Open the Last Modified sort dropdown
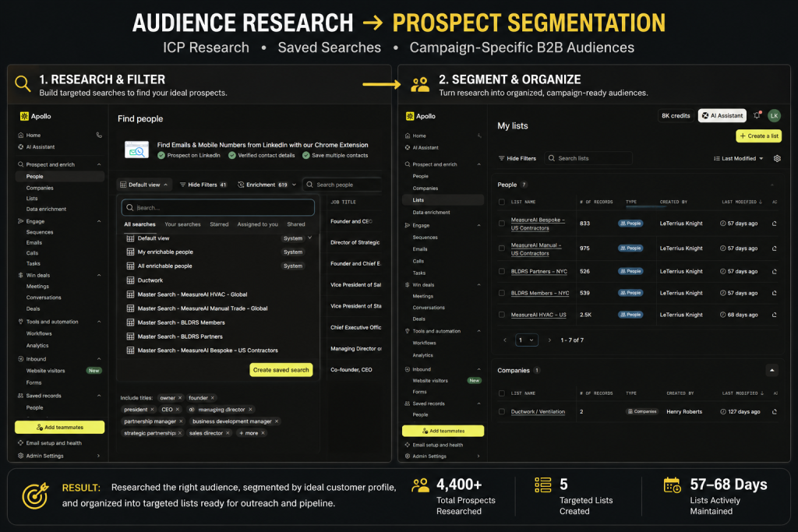The width and height of the screenshot is (798, 532). [739, 158]
